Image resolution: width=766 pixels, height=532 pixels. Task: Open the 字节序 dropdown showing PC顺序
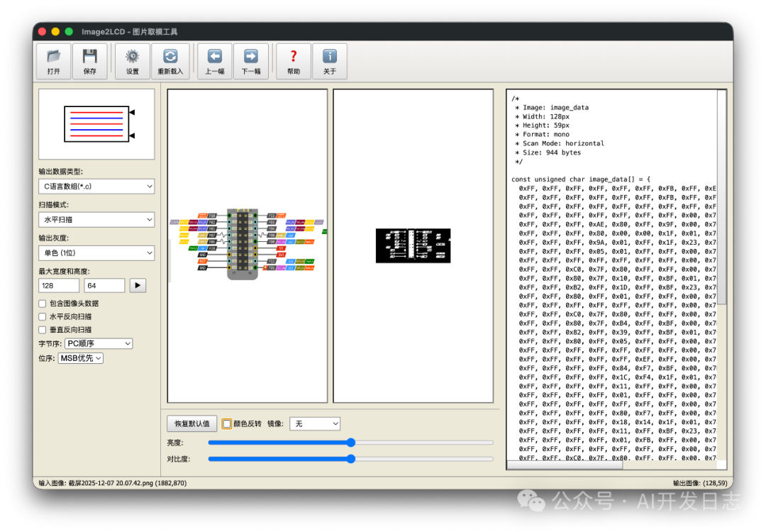99,344
